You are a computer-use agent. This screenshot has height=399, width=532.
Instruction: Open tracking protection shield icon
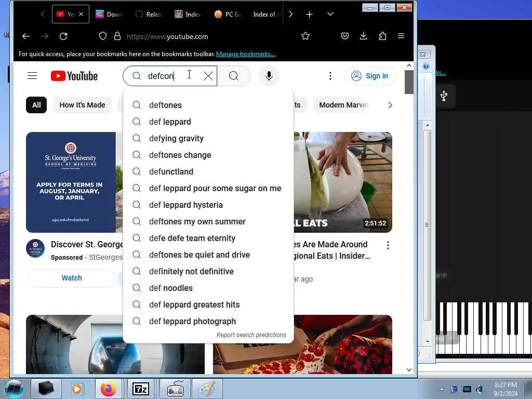click(x=103, y=36)
